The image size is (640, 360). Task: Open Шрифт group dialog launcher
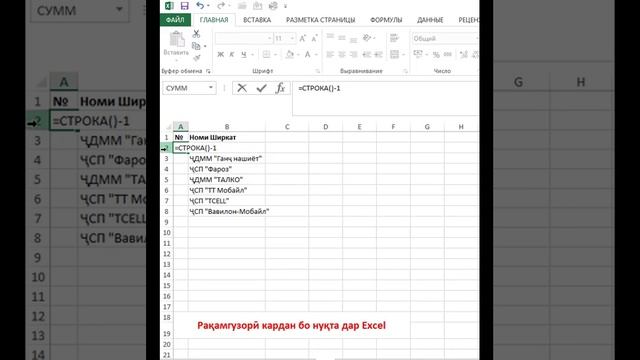pos(318,71)
